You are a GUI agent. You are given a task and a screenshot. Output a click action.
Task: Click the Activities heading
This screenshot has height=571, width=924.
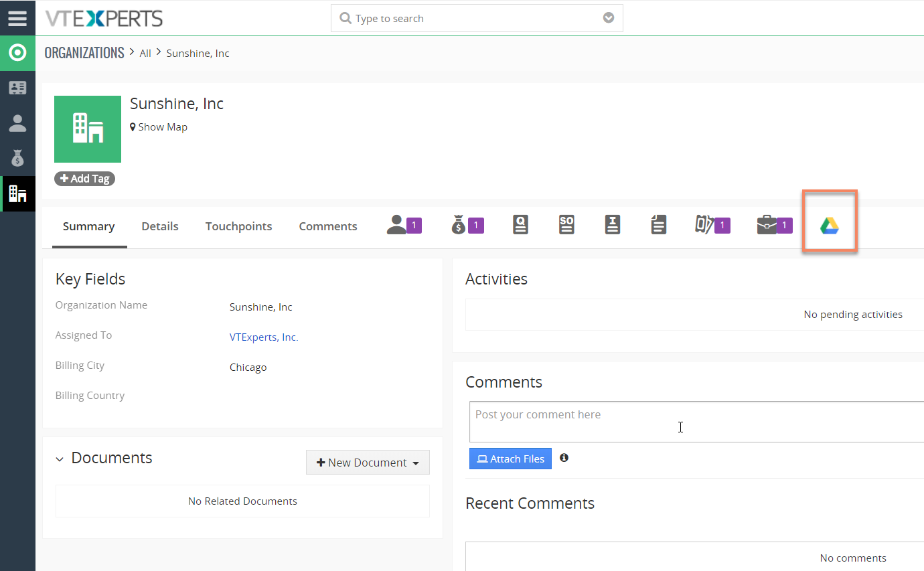[x=496, y=279]
